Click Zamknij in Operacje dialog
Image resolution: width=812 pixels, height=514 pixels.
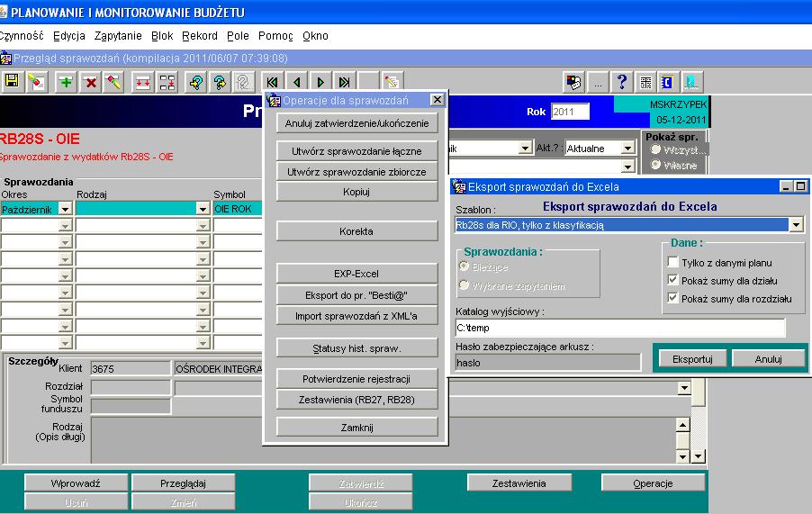[x=356, y=428]
